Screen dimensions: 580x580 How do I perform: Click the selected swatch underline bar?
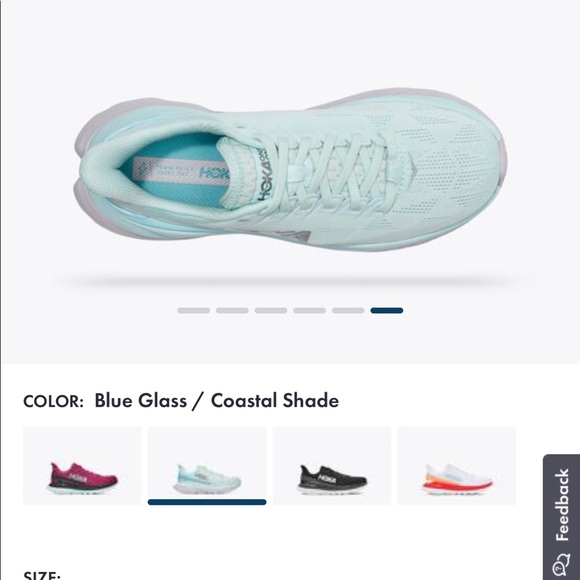pos(207,502)
